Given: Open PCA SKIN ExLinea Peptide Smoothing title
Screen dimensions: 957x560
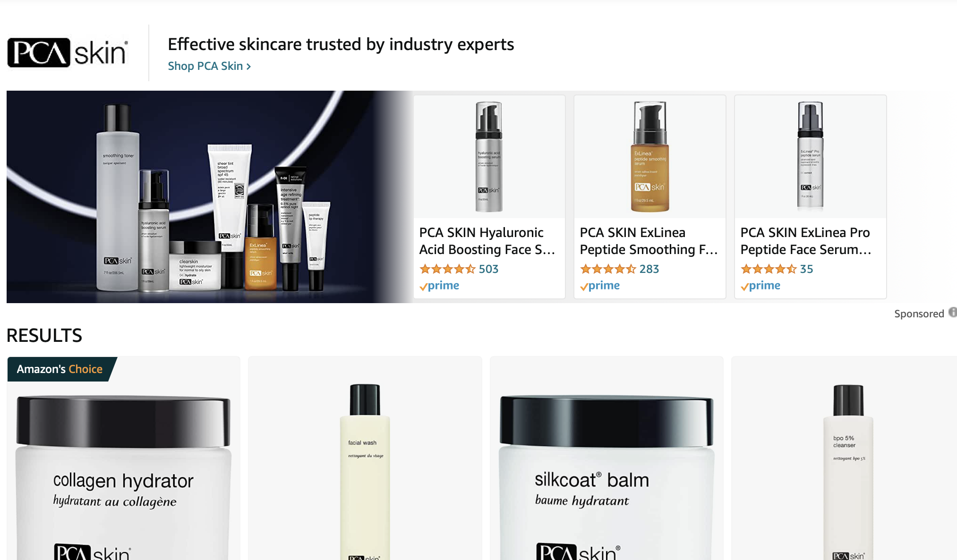Looking at the screenshot, I should tap(649, 241).
